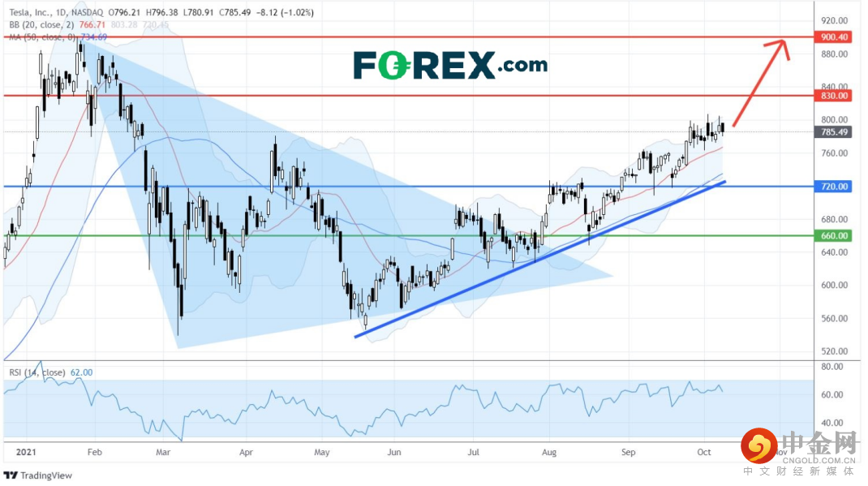Select the MA (50, close, 0) indicator legend

pos(43,37)
